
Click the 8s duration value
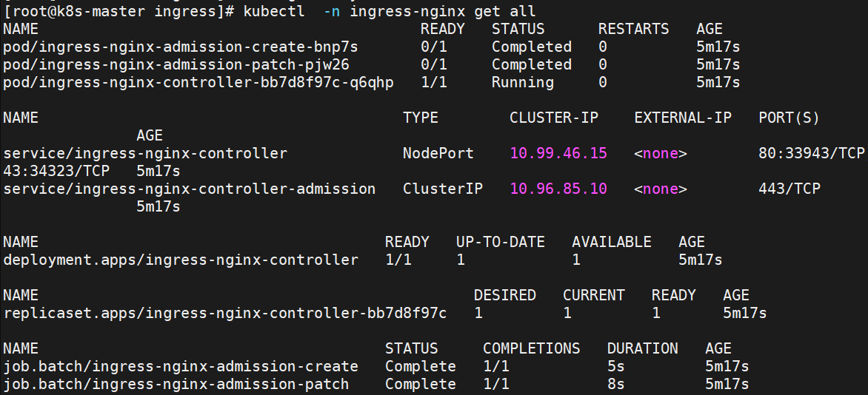pos(615,384)
